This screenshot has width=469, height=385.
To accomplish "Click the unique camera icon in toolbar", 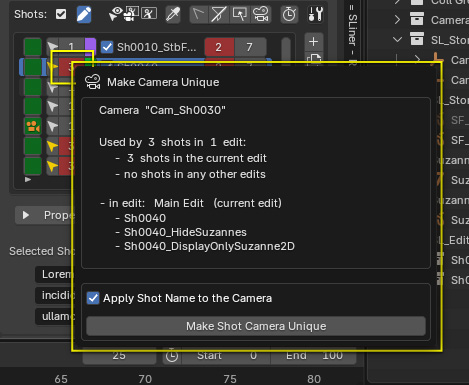I will (261, 14).
